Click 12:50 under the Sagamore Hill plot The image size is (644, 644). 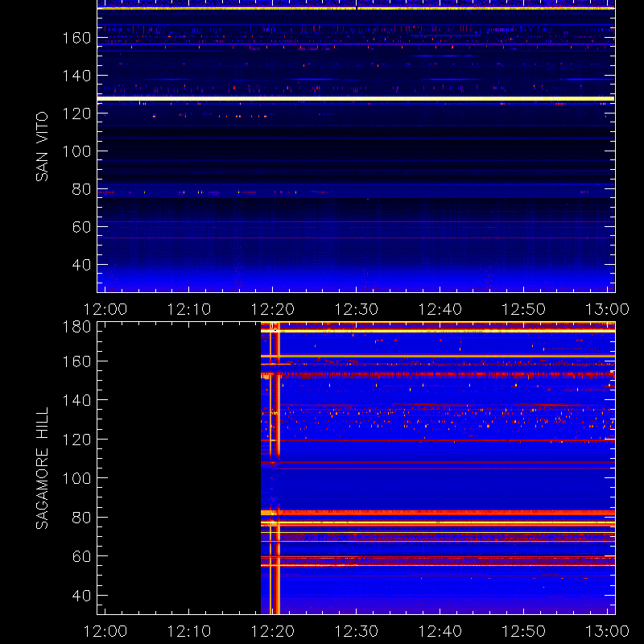[x=524, y=631]
